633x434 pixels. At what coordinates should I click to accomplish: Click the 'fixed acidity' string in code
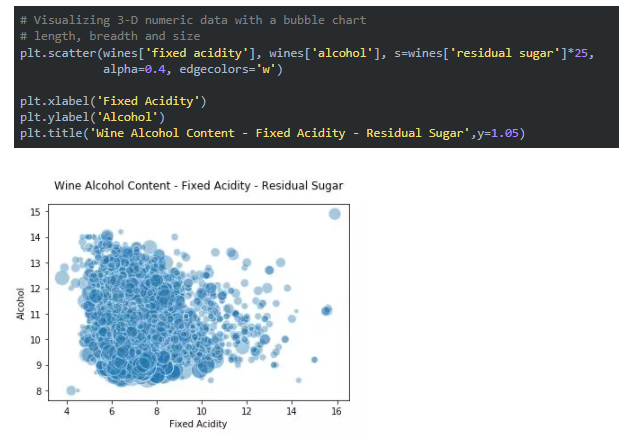(197, 53)
